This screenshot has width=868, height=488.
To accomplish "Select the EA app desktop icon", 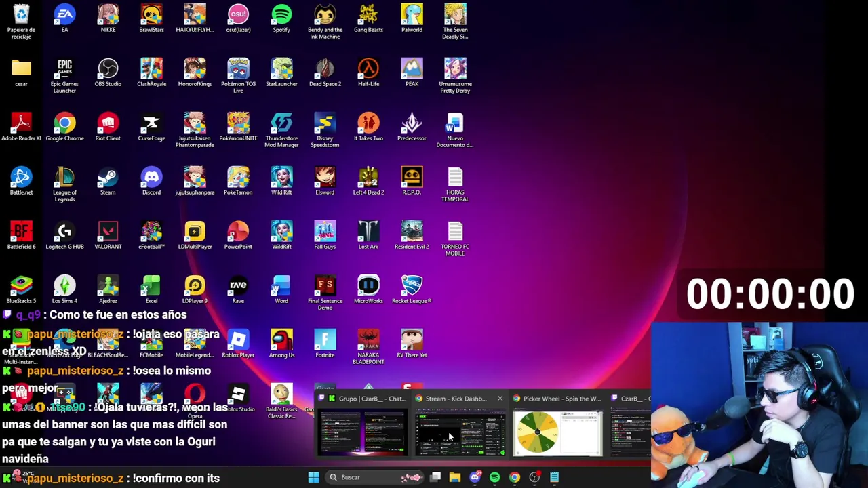I will (x=64, y=18).
